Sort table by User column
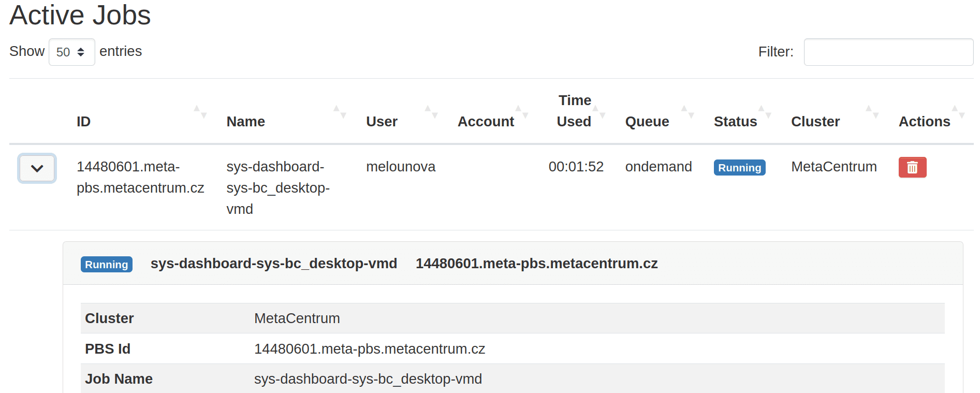980x393 pixels. [382, 122]
